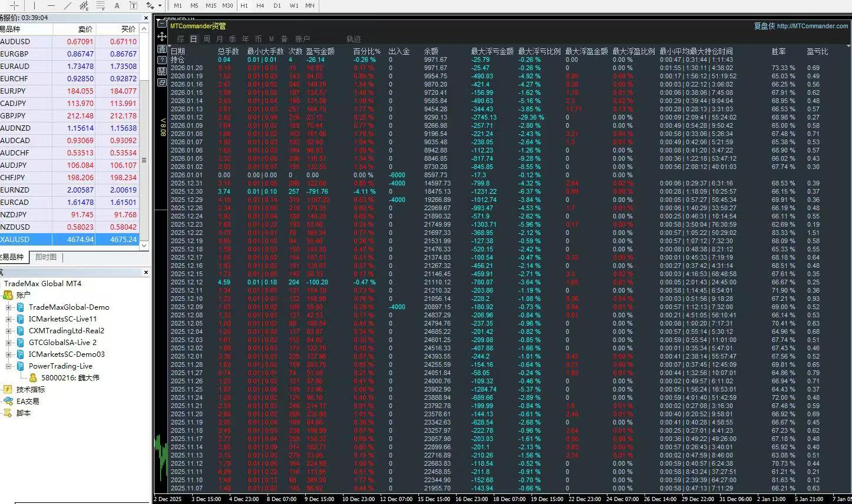Viewport: 852px width, 504px height.
Task: Select the arrows objects tool
Action: 150,5
